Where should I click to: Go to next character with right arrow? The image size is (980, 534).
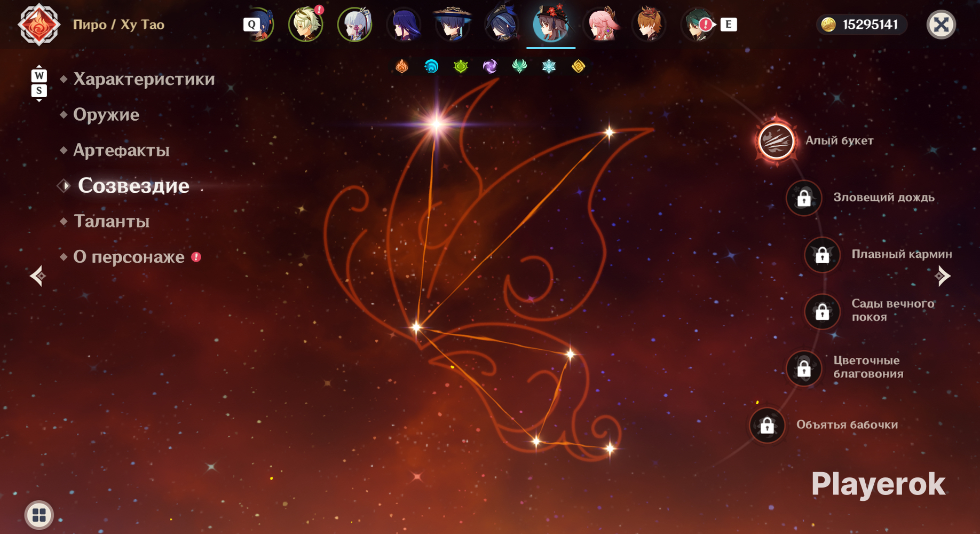click(x=943, y=276)
